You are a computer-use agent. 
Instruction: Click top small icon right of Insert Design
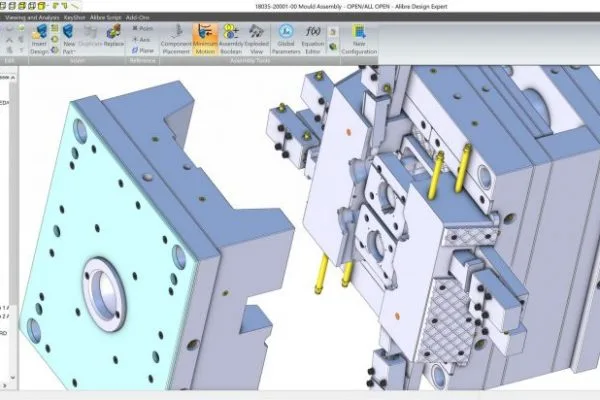[x=55, y=28]
